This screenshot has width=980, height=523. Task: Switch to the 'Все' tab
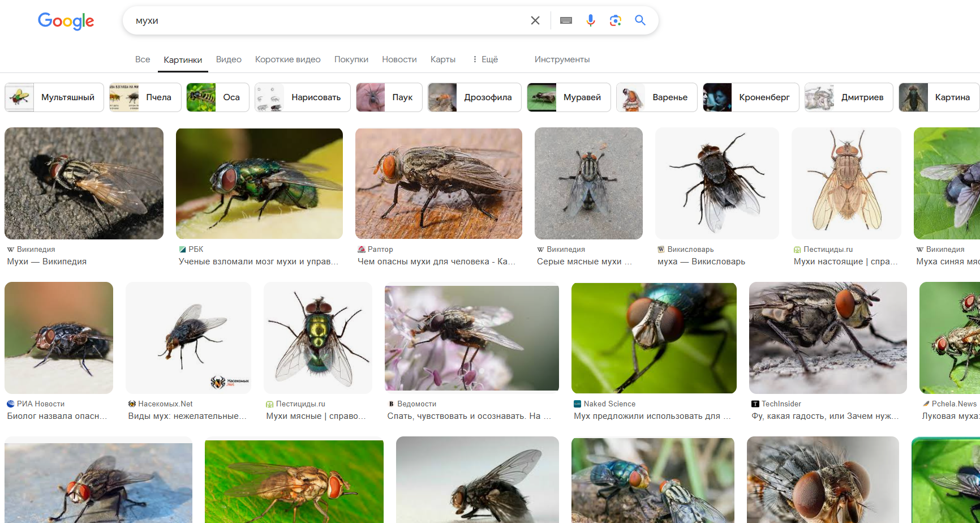pos(143,59)
